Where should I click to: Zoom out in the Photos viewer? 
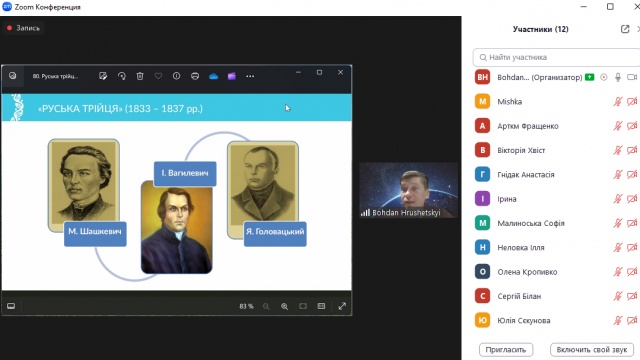point(266,306)
